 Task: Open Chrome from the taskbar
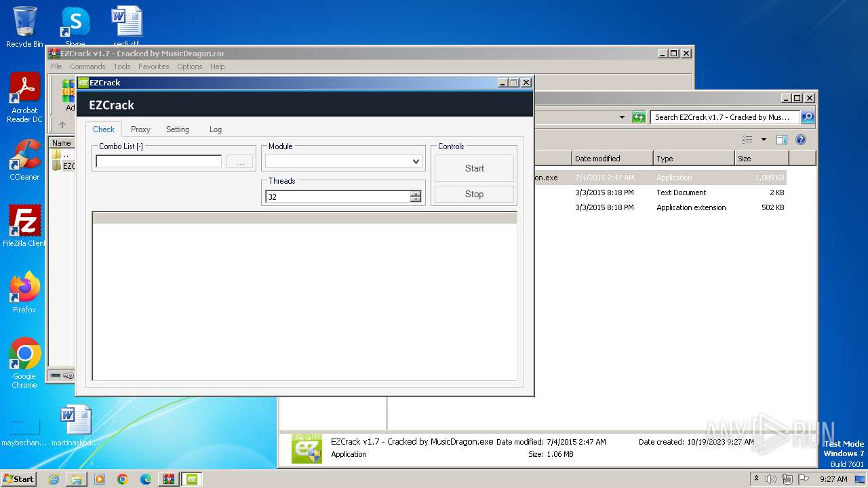123,479
